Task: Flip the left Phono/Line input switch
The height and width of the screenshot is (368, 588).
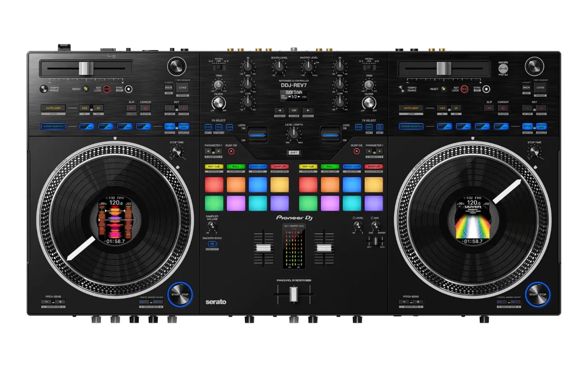Action: pos(219,67)
